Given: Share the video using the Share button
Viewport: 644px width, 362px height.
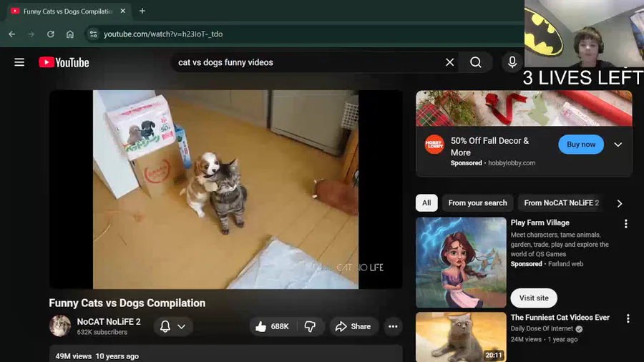Looking at the screenshot, I should tap(353, 326).
